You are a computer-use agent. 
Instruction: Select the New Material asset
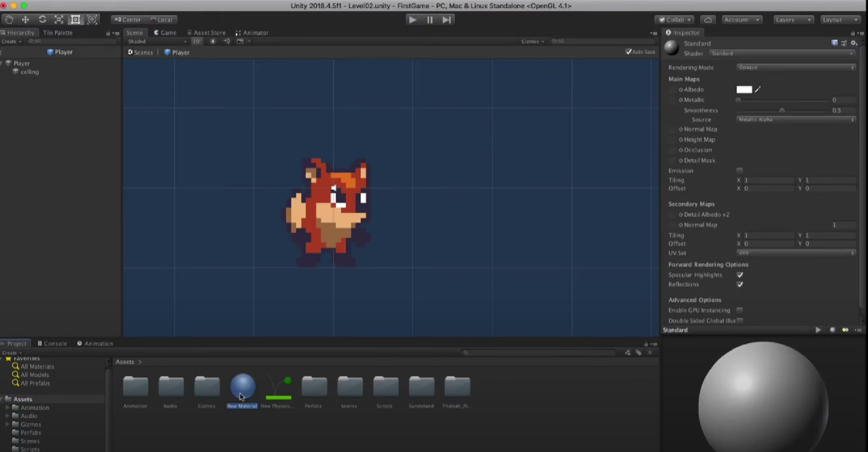click(242, 391)
